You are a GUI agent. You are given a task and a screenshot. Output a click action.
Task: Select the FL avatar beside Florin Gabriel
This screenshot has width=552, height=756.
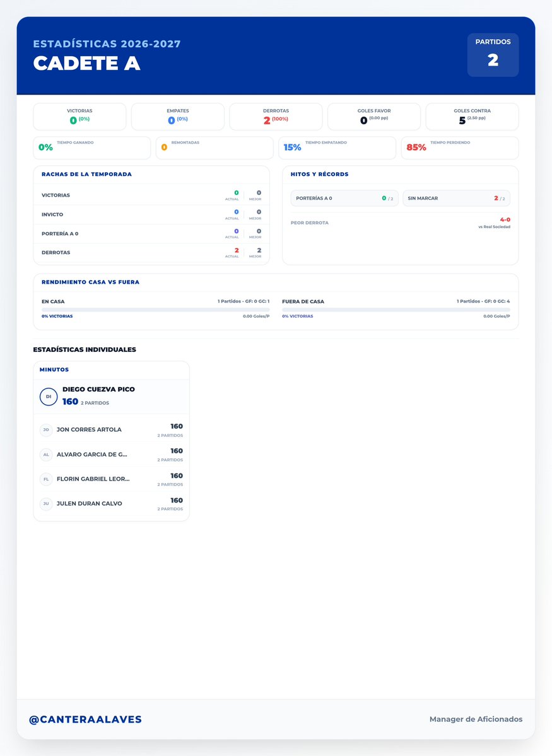[46, 479]
